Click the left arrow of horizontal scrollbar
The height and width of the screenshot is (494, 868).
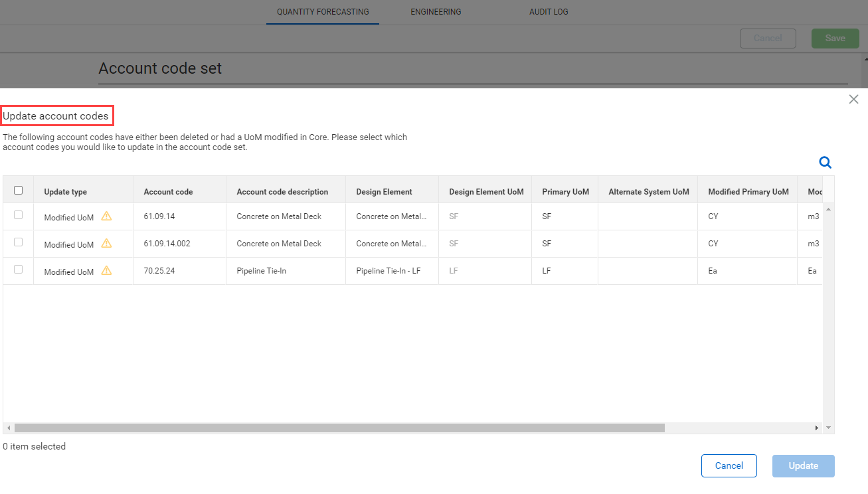[x=8, y=429]
